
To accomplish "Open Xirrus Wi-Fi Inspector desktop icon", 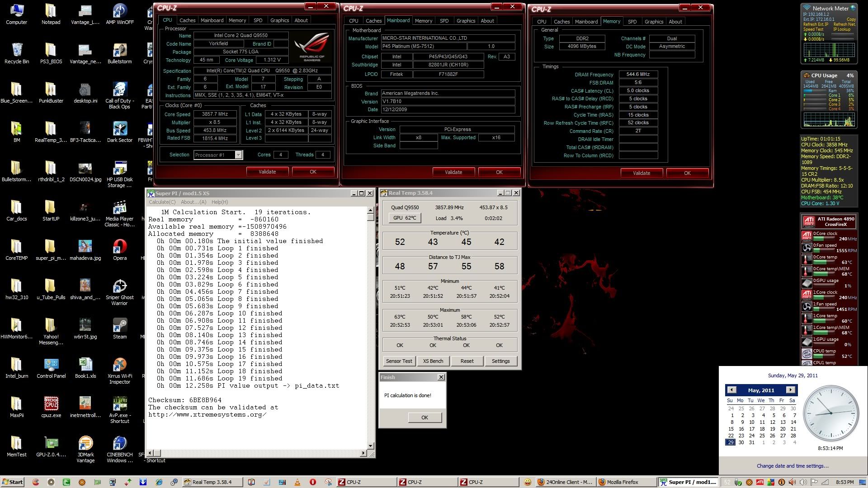I will [120, 371].
